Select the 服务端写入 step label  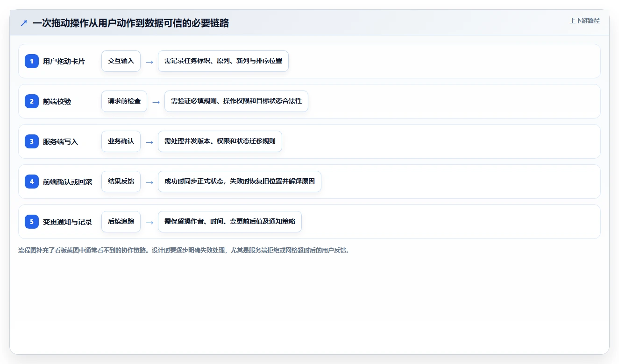pyautogui.click(x=60, y=141)
